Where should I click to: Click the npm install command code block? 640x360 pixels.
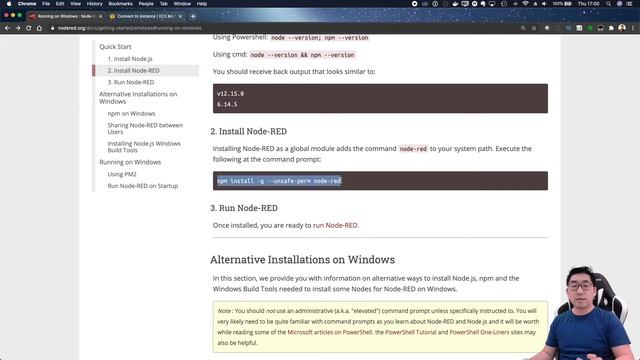[380, 181]
